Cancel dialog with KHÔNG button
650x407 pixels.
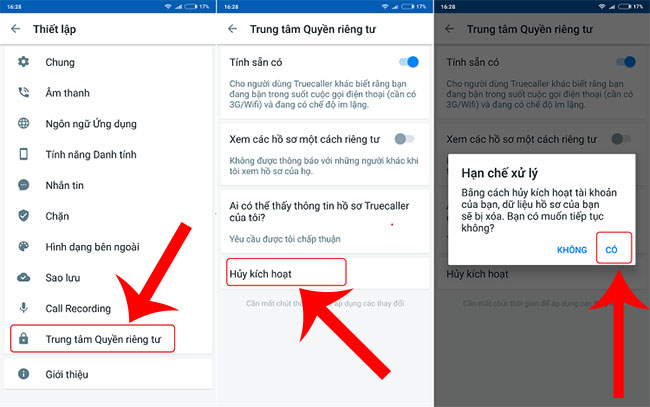[572, 250]
